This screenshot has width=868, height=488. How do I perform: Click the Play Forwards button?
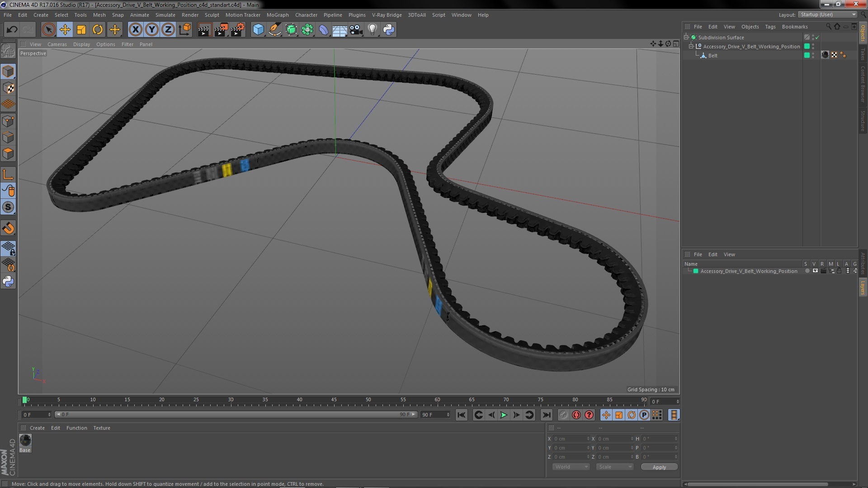coord(503,415)
